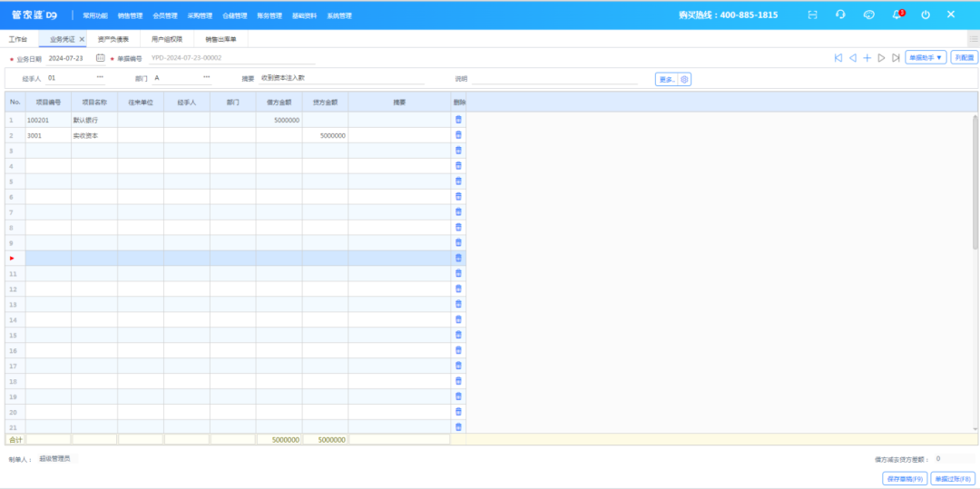Open the customer service headset icon
Viewport: 980px width, 489px height.
[841, 15]
